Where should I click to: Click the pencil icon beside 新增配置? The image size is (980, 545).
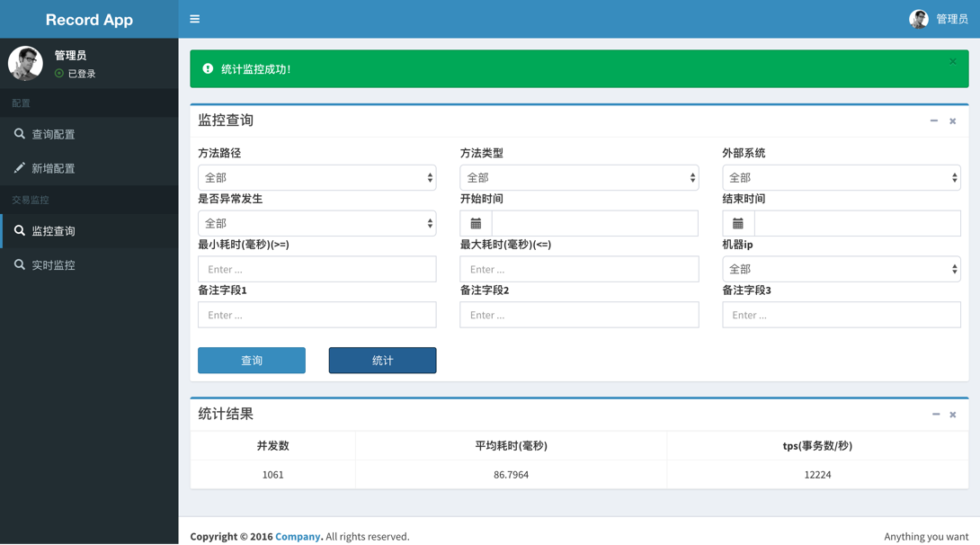coord(20,167)
